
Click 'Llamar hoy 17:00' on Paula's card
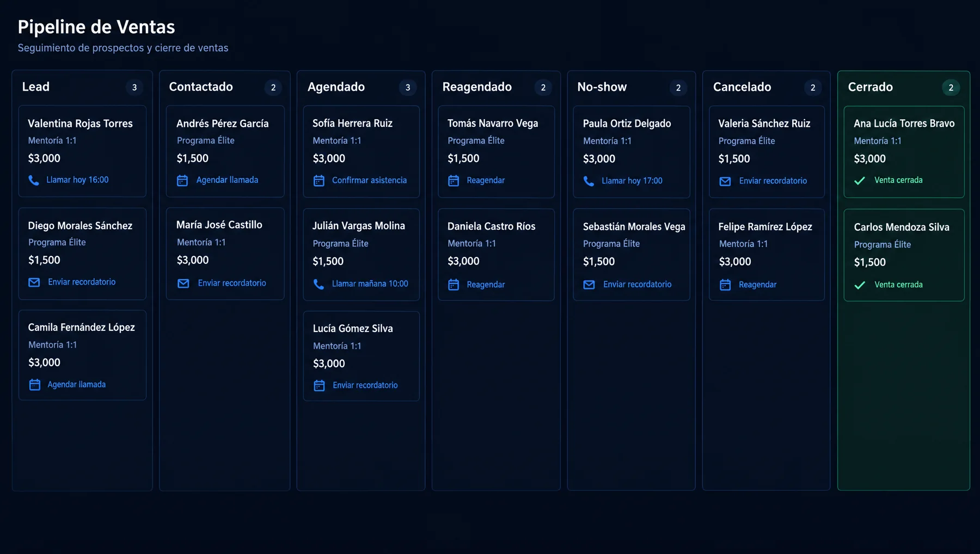[632, 181]
